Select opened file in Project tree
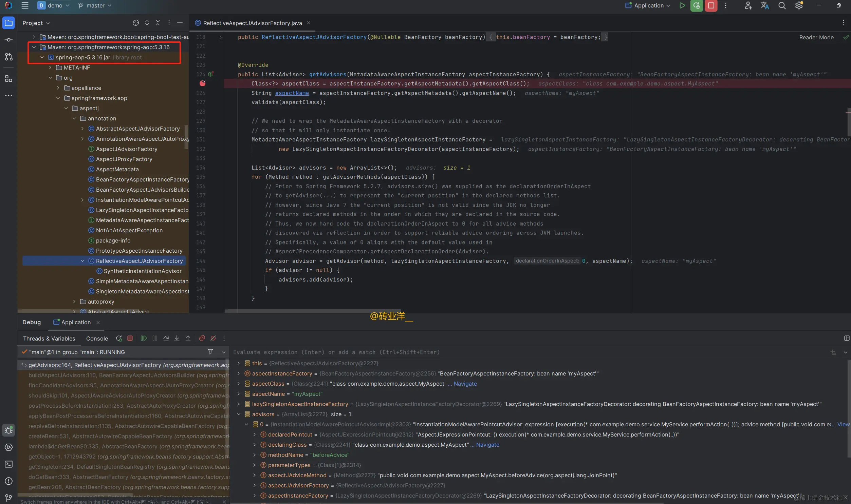Viewport: 851px width, 504px height. (x=135, y=23)
